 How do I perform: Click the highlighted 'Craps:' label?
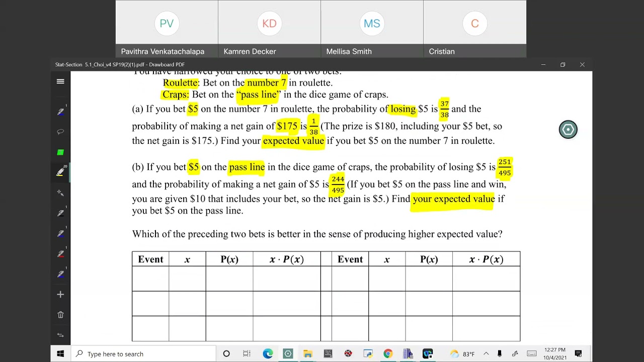(176, 95)
